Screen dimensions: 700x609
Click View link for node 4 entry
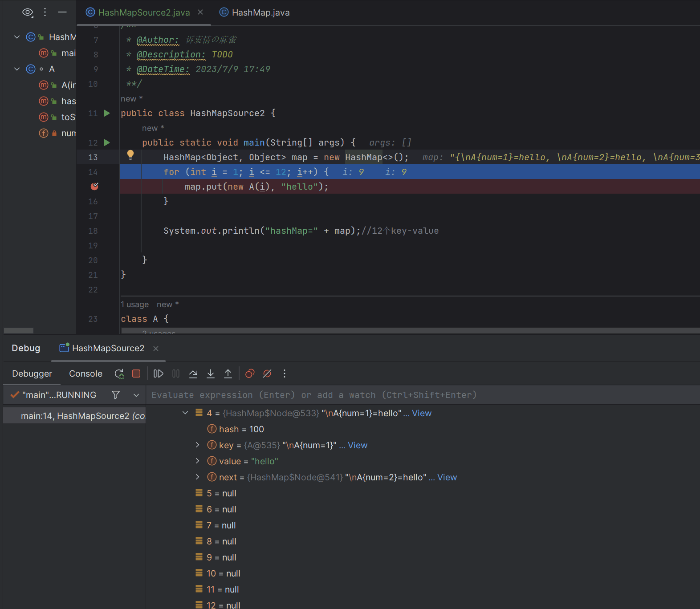422,413
